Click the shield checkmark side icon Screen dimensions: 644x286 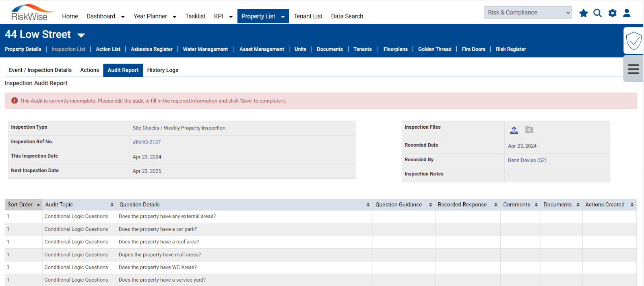pos(634,41)
